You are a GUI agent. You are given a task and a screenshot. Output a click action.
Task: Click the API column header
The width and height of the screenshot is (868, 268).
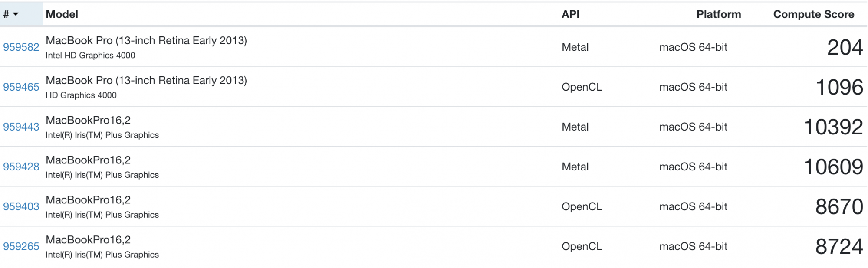(x=570, y=14)
